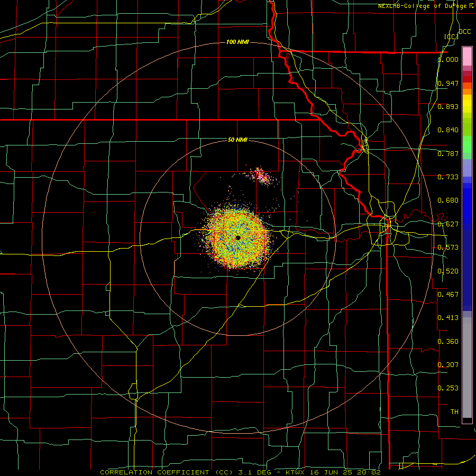The width and height of the screenshot is (476, 476).
Task: Click the 0.413 color scale value
Action: [x=448, y=318]
